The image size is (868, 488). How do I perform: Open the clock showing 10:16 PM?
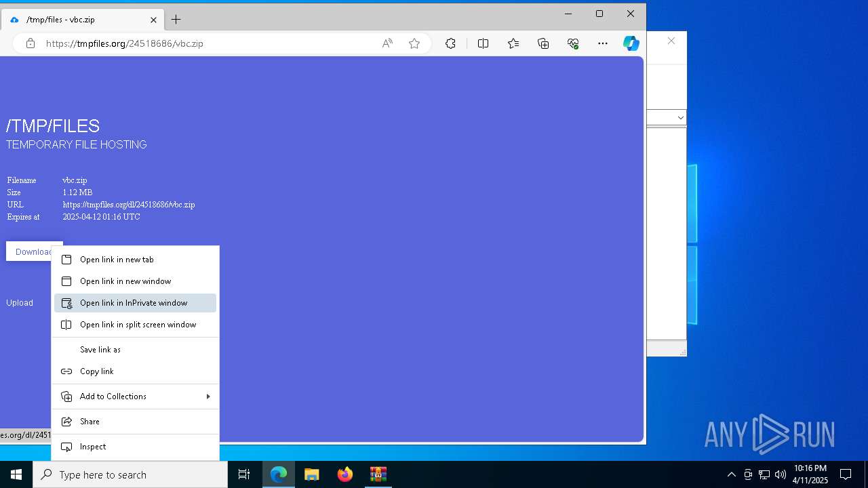click(810, 474)
